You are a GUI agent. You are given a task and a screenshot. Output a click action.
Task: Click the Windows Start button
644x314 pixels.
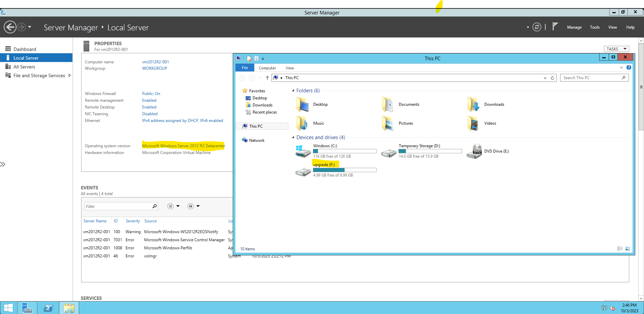[x=8, y=308]
